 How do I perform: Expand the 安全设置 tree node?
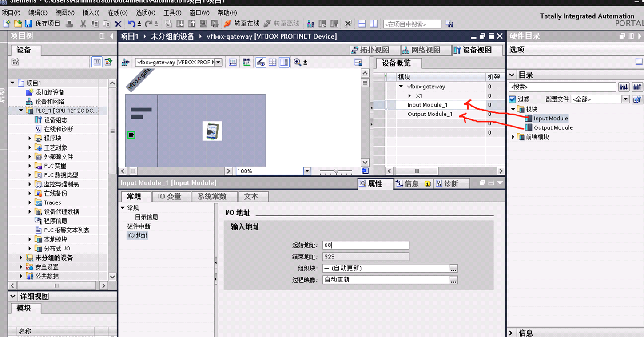click(21, 267)
